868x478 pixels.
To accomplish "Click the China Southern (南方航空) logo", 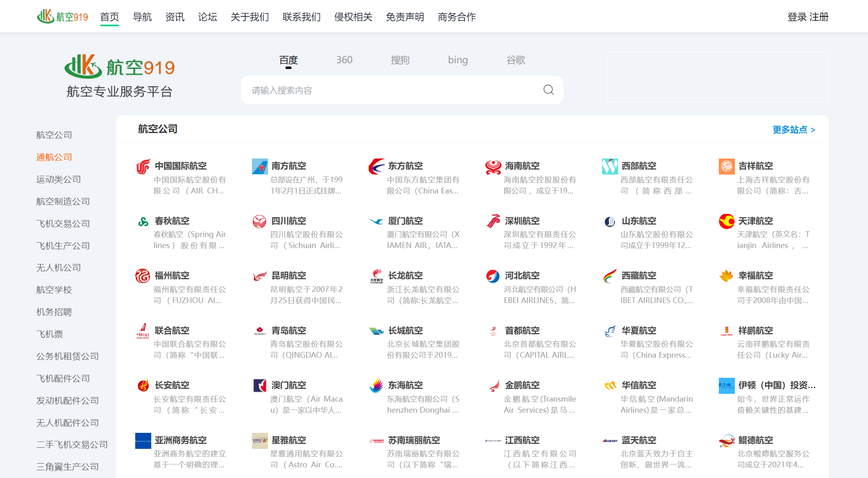I will pos(260,166).
